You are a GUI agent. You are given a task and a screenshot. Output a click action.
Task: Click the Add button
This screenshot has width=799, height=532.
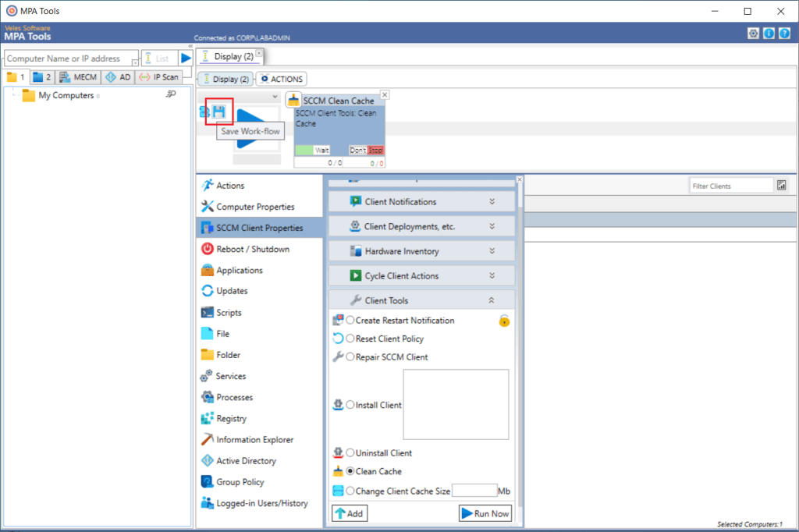350,513
